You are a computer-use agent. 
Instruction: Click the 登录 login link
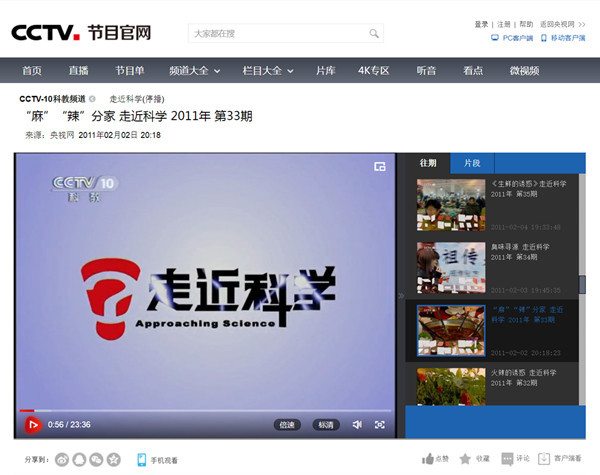point(482,23)
